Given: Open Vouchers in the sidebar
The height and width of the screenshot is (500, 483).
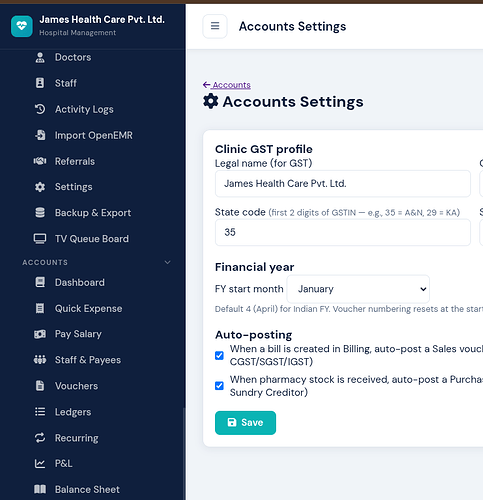Looking at the screenshot, I should [x=76, y=386].
